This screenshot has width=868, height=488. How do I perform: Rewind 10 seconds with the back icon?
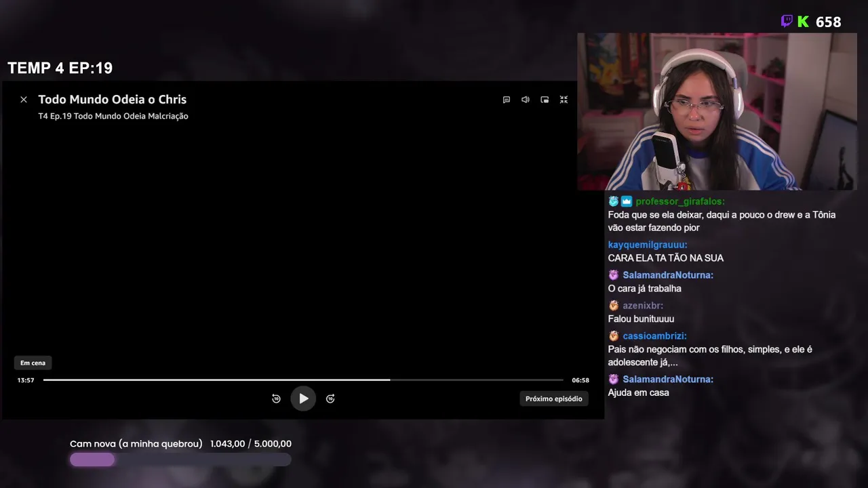[276, 399]
